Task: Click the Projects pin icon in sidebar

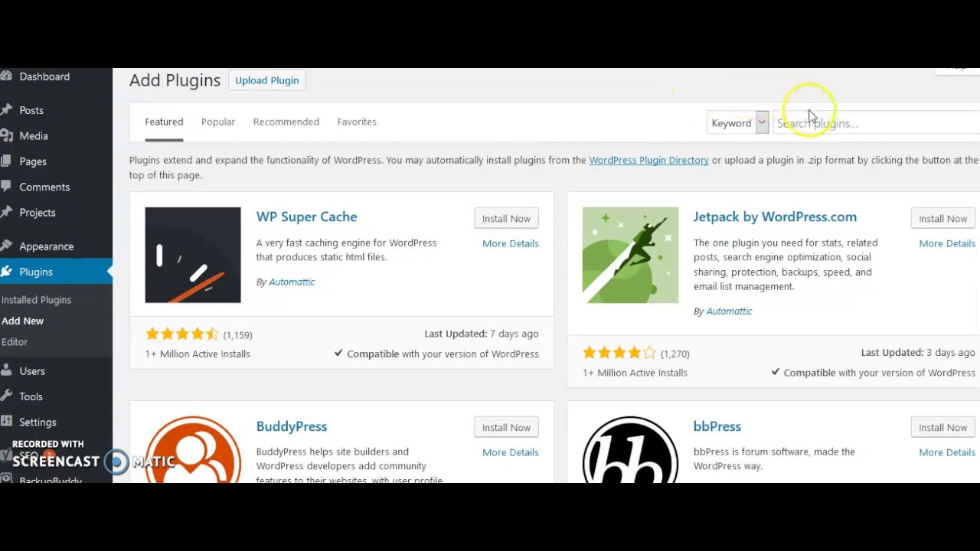Action: pos(6,213)
